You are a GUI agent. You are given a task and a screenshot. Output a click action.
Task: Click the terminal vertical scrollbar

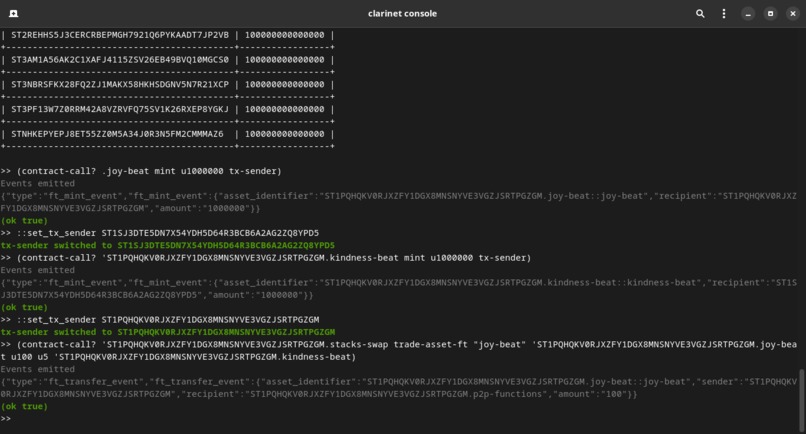pyautogui.click(x=800, y=401)
